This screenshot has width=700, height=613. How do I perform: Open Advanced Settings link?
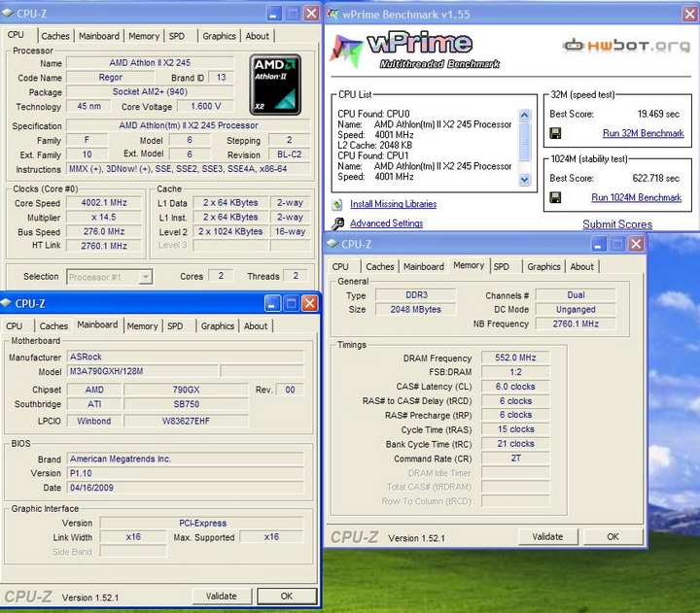coord(387,223)
